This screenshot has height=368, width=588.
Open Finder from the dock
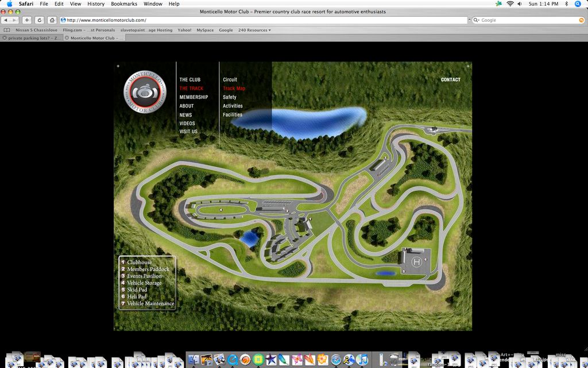[194, 359]
